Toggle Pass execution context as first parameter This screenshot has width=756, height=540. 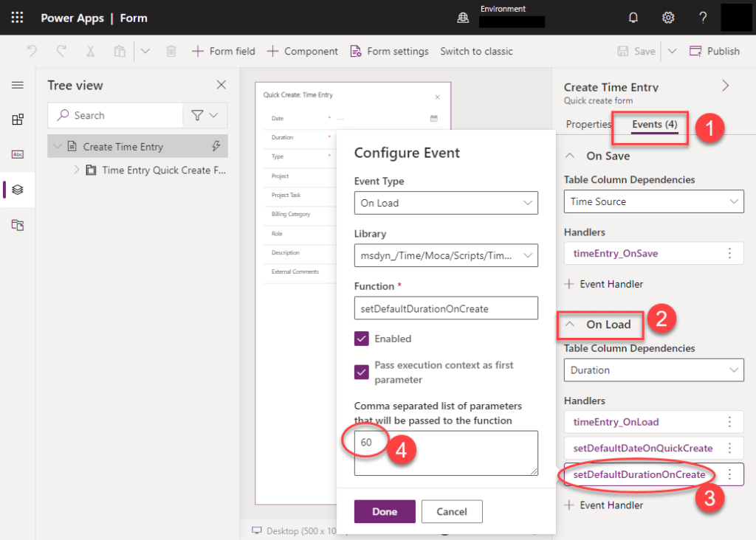pyautogui.click(x=362, y=372)
